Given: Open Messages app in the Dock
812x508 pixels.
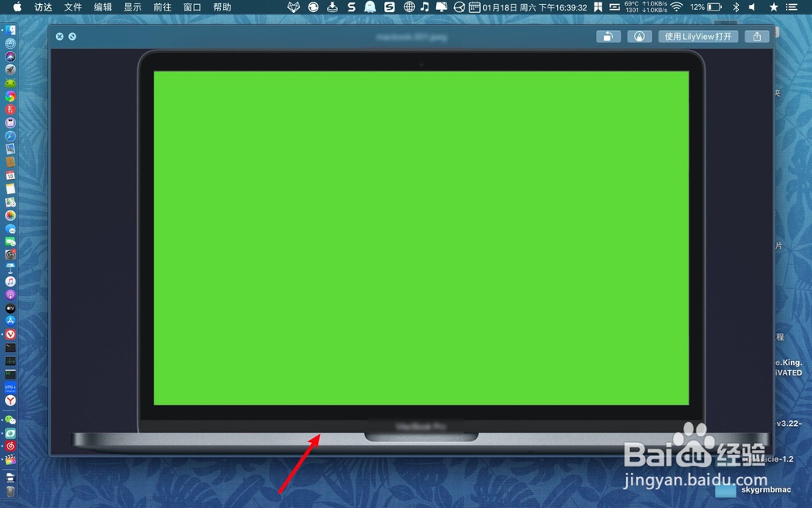Looking at the screenshot, I should pyautogui.click(x=11, y=228).
